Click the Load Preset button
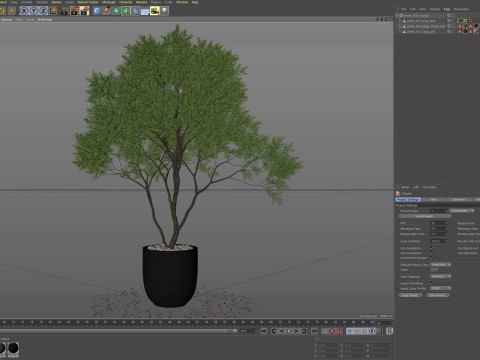Image resolution: width=480 pixels, height=360 pixels. point(411,295)
